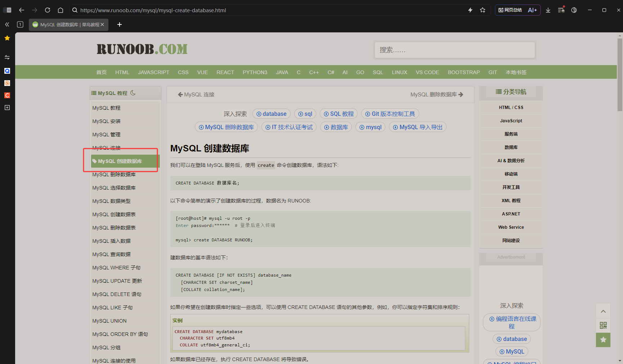This screenshot has height=364, width=623.
Task: Open MySQL UNION in the left menu
Action: click(125, 321)
